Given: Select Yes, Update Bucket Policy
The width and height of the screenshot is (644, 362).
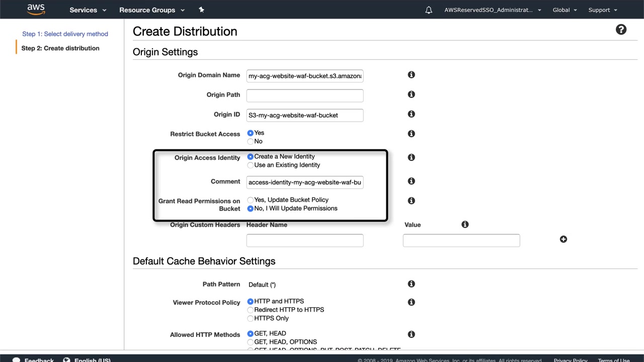Looking at the screenshot, I should tap(251, 200).
